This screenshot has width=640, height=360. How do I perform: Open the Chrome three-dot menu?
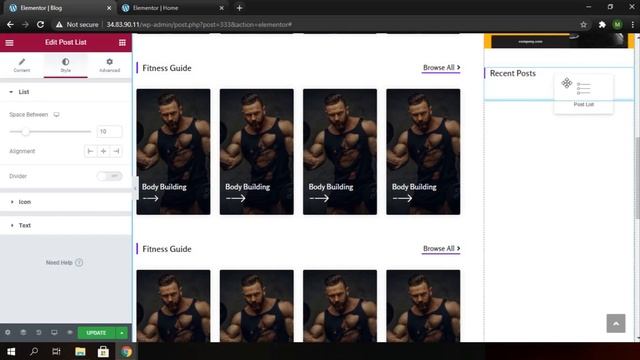(x=633, y=24)
